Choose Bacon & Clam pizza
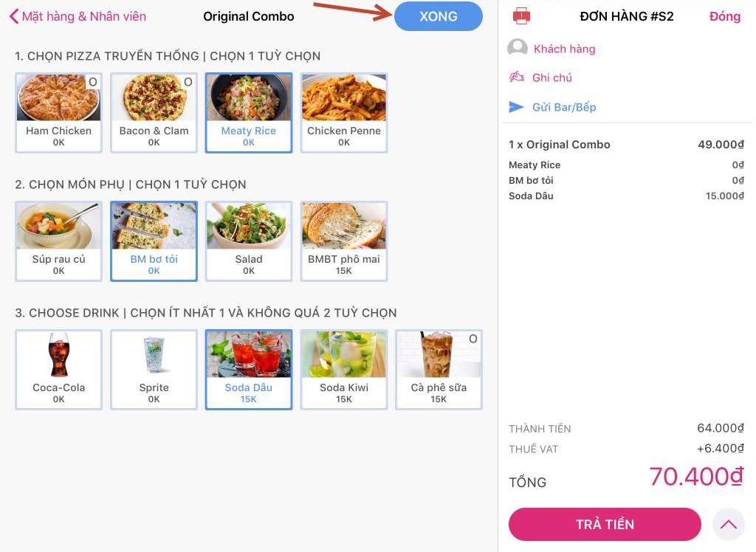 [x=154, y=112]
